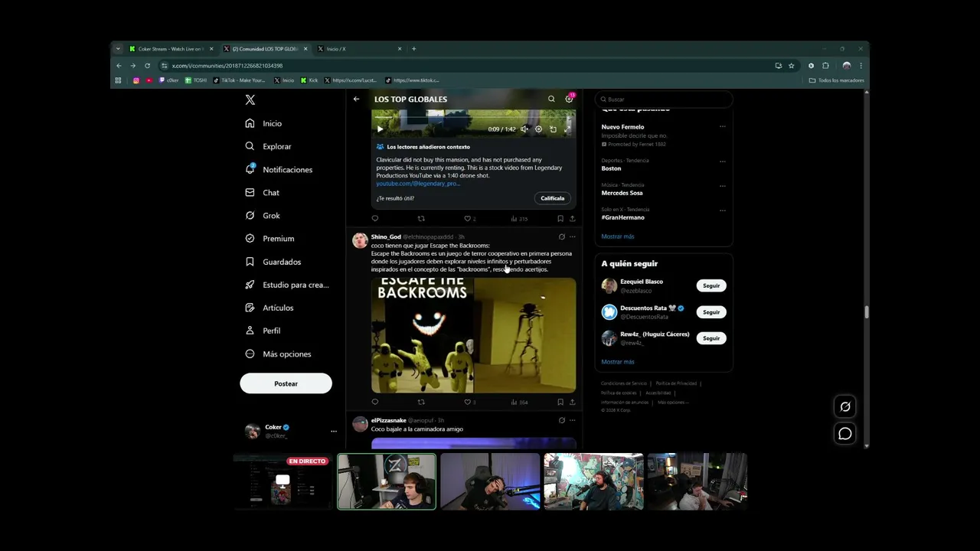Share the mansion video post
Image resolution: width=980 pixels, height=551 pixels.
click(572, 219)
